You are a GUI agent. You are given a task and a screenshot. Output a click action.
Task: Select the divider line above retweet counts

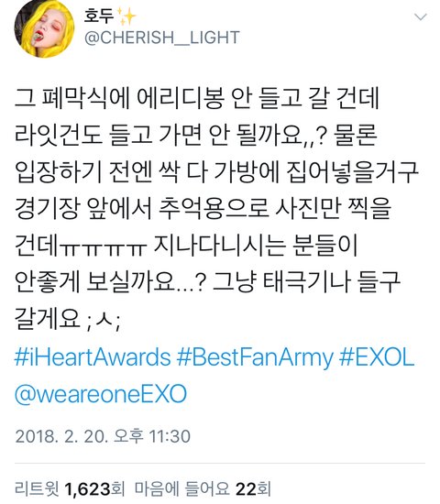[220, 463]
